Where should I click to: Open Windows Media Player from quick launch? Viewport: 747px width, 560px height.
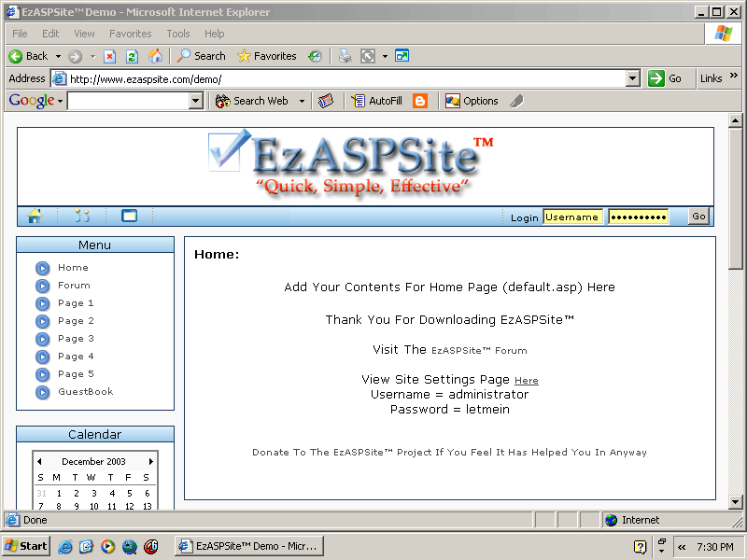tap(107, 547)
